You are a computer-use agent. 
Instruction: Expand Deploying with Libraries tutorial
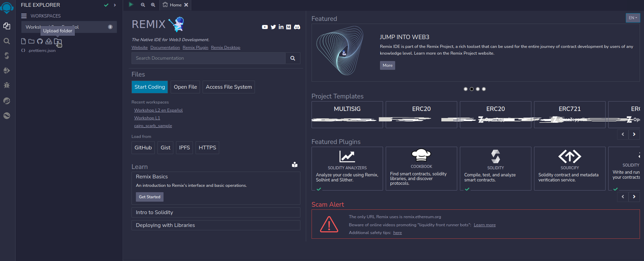click(x=216, y=225)
